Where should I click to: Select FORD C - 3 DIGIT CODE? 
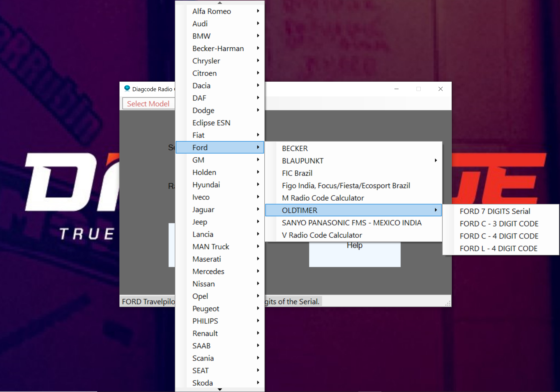[501, 223]
